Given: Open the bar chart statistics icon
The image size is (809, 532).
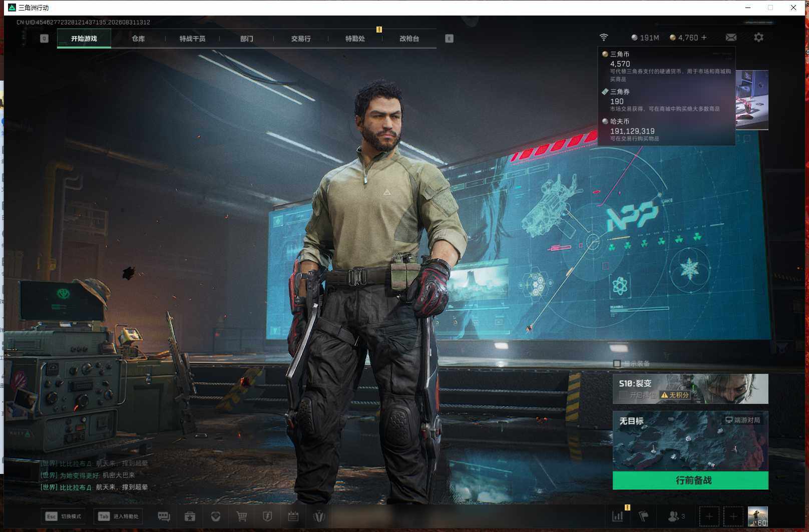Looking at the screenshot, I should [x=618, y=516].
